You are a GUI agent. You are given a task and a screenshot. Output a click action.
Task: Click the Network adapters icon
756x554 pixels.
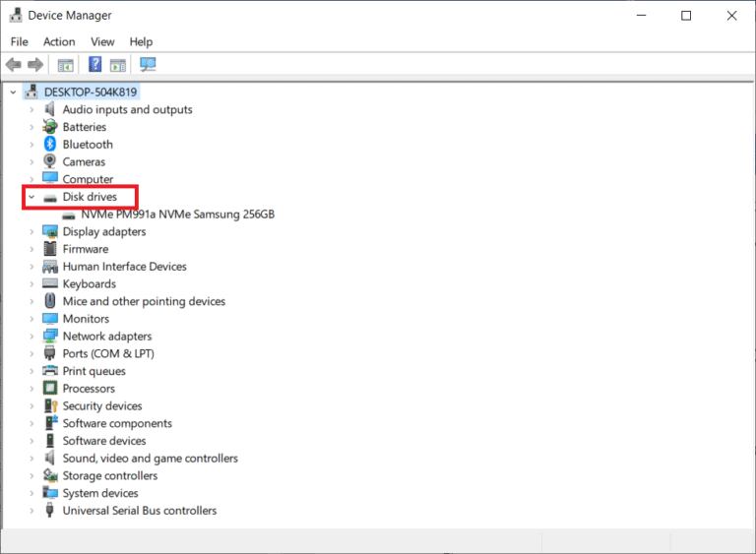[49, 337]
